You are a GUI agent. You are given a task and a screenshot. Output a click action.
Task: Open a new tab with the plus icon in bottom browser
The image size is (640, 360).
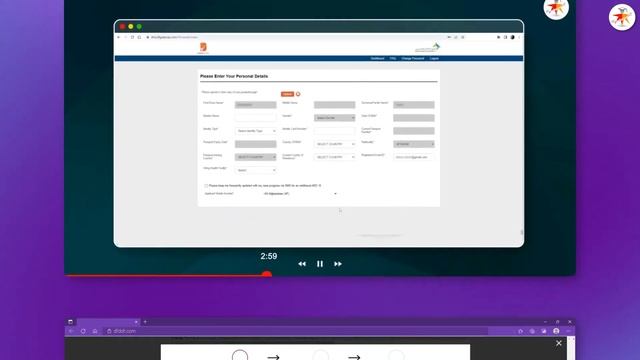coord(145,322)
